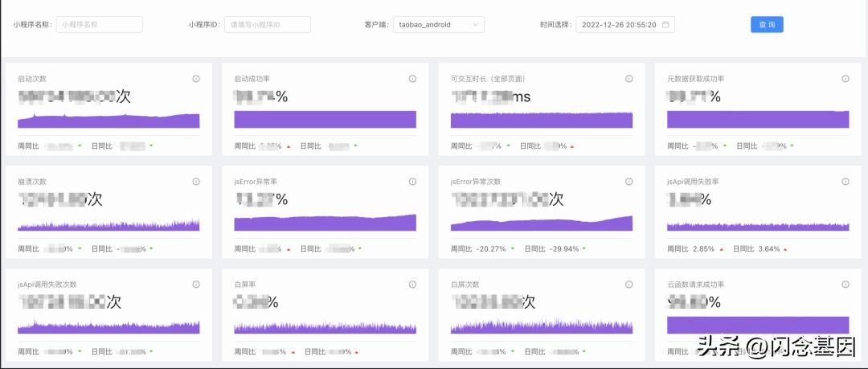The width and height of the screenshot is (868, 369).
Task: Click info icon on 启动次数 card
Action: [196, 79]
